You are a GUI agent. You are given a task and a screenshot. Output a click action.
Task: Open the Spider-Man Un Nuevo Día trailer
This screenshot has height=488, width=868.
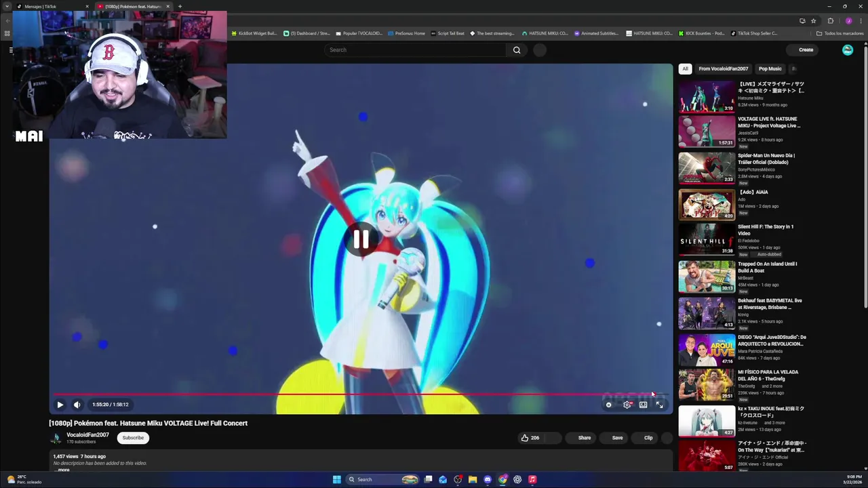point(707,168)
